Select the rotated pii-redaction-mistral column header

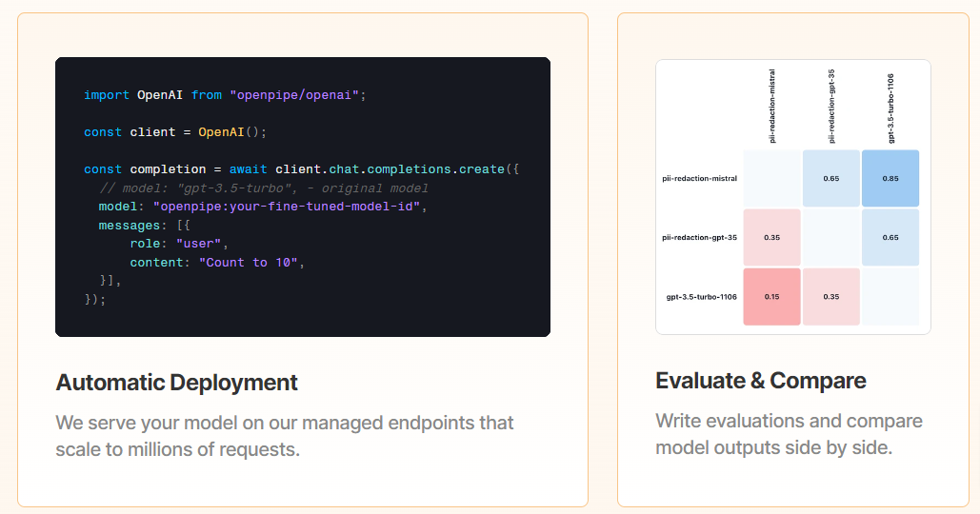pos(771,106)
